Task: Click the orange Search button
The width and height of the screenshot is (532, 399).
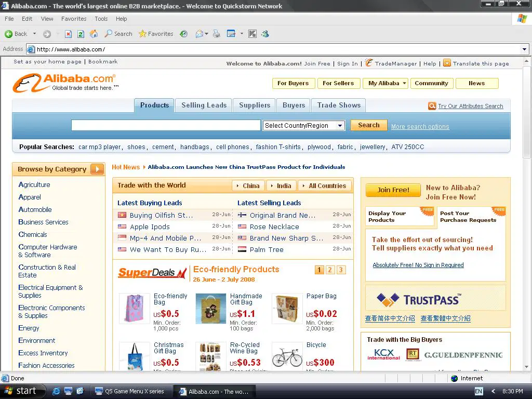Action: 369,125
